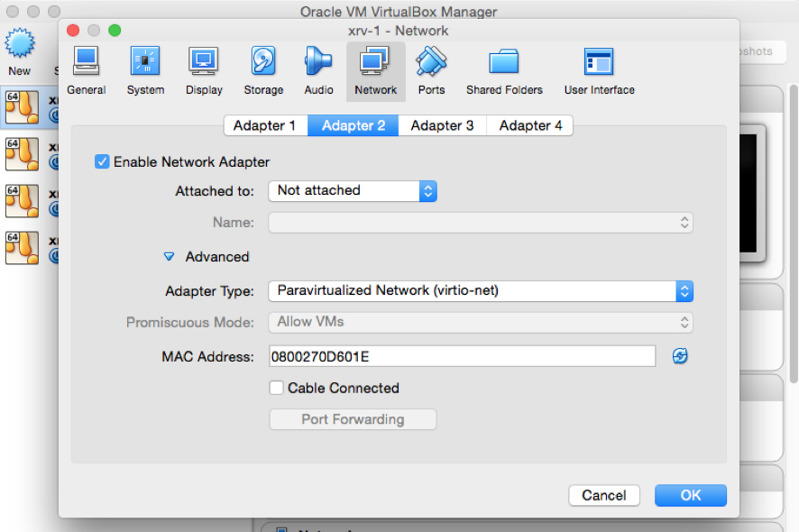Open the Attached to dropdown
The image size is (799, 532).
[353, 191]
